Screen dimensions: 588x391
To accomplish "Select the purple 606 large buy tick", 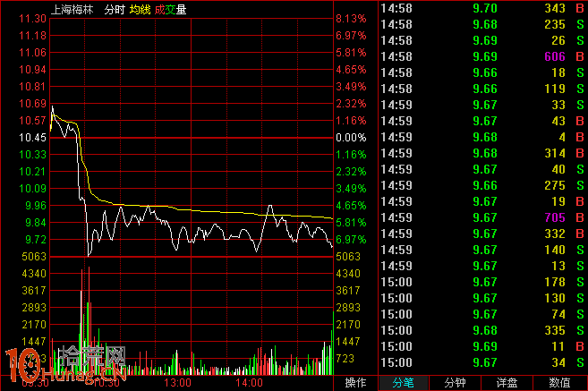I will coord(482,56).
